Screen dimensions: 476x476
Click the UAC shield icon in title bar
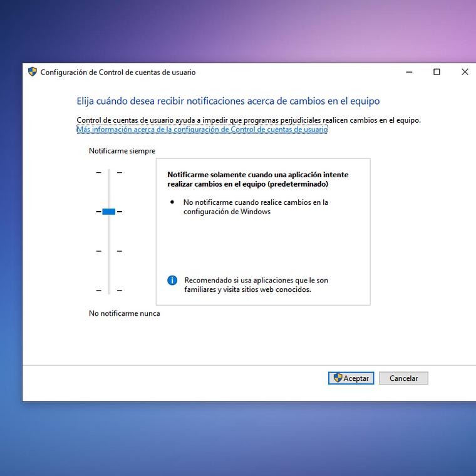click(33, 72)
